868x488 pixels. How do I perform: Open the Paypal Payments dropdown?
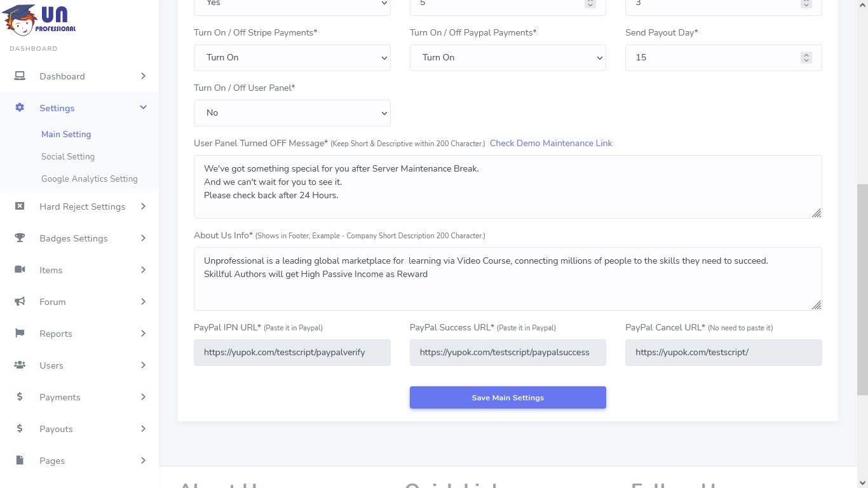[507, 58]
